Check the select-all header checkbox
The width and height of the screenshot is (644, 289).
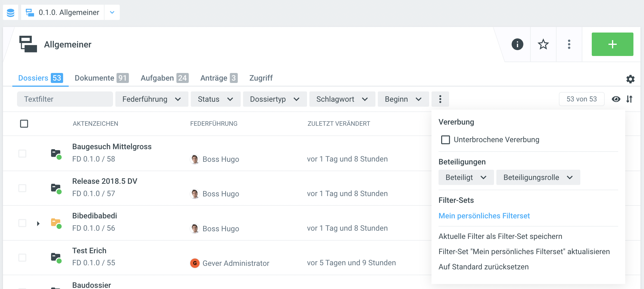pos(24,124)
